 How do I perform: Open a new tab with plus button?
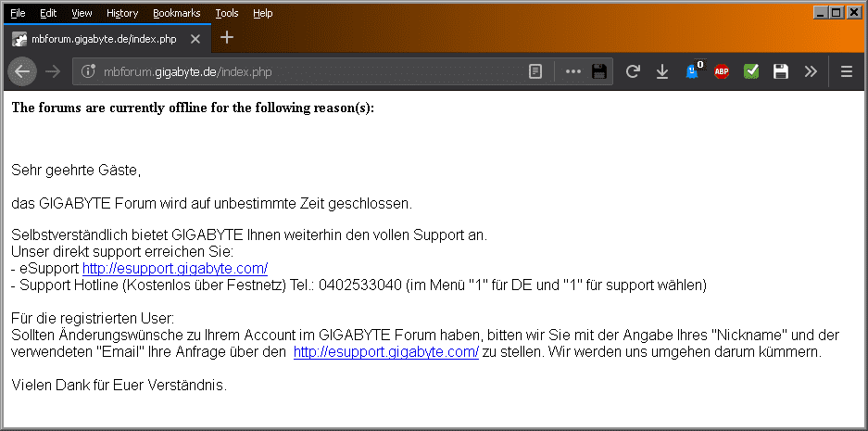coord(226,38)
